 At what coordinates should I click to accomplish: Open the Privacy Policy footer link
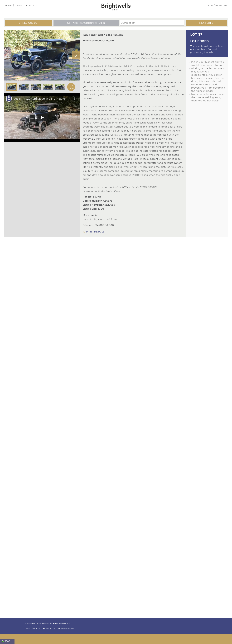(49, 628)
